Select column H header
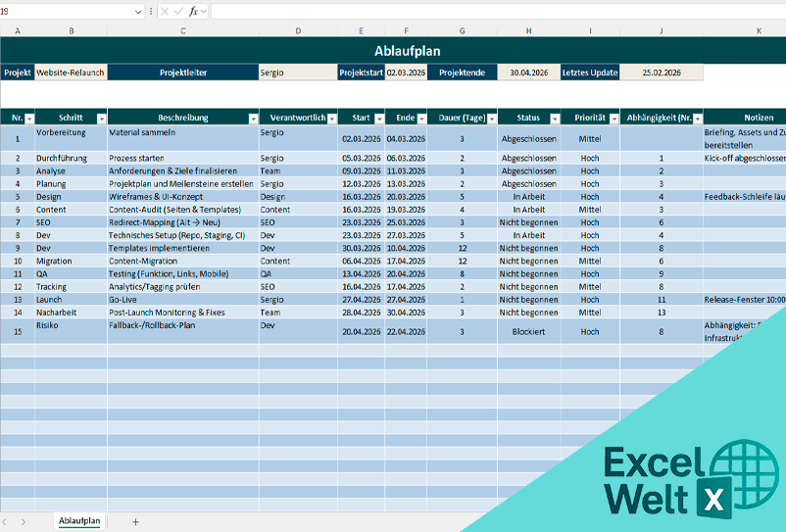Viewport: 786px width, 532px height. tap(529, 31)
